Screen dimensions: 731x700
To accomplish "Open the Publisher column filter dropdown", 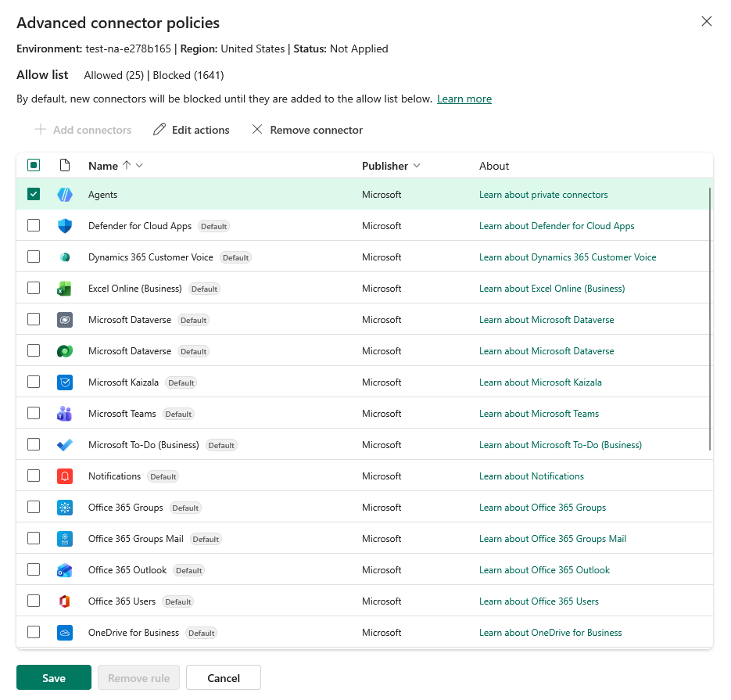I will [417, 166].
